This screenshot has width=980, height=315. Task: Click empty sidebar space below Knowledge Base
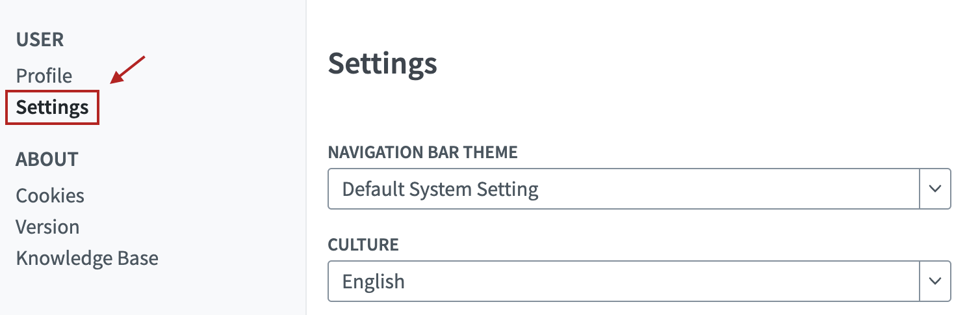point(130,293)
